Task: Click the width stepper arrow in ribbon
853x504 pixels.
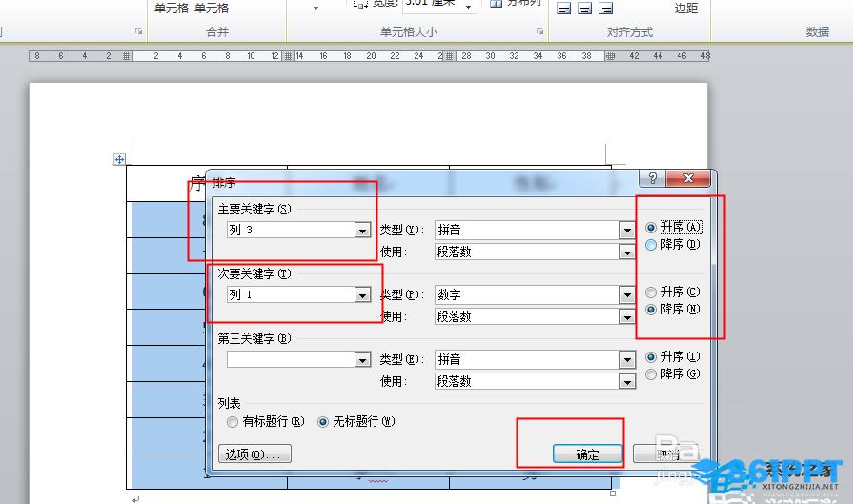Action: 468,7
